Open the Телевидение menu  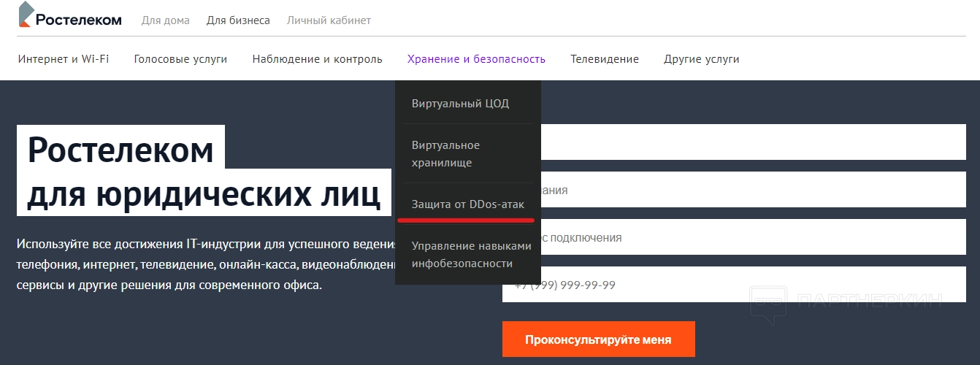[x=605, y=59]
